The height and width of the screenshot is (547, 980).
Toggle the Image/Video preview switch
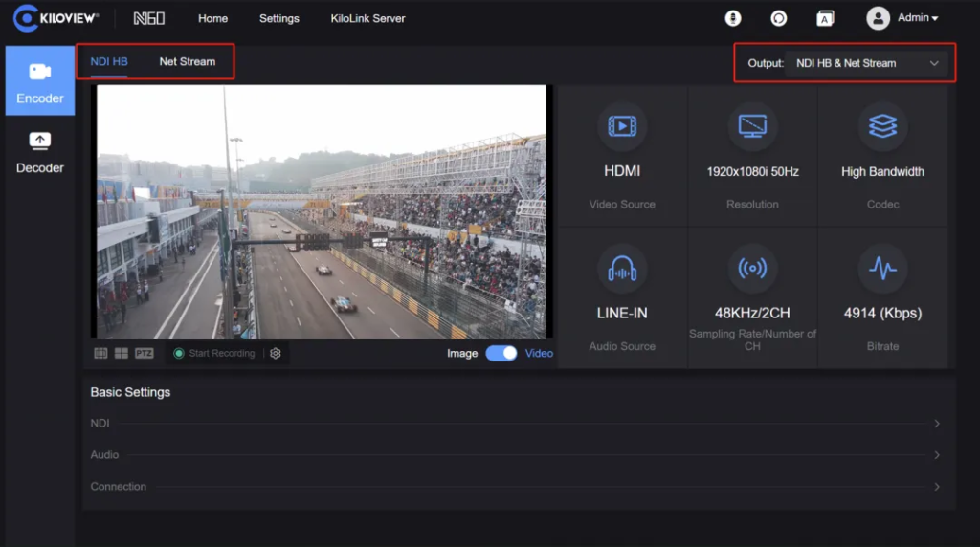pyautogui.click(x=501, y=354)
